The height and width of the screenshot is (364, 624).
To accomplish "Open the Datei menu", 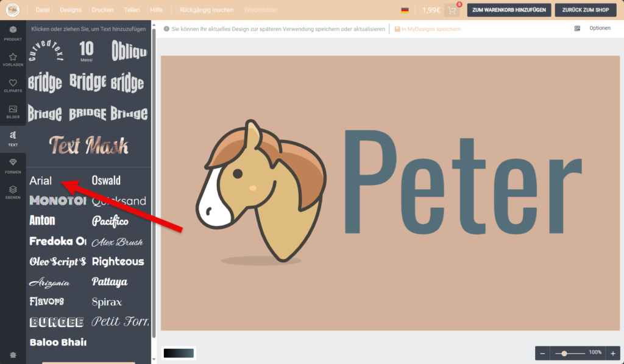I will click(42, 10).
